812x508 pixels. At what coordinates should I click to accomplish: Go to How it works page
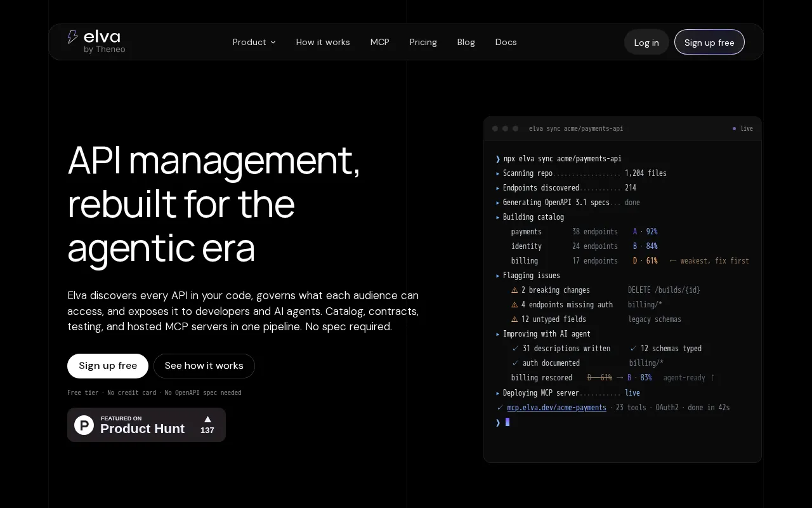[x=323, y=42]
